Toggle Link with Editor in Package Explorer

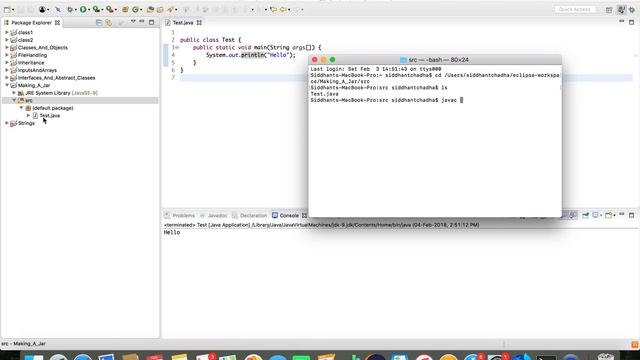point(109,22)
